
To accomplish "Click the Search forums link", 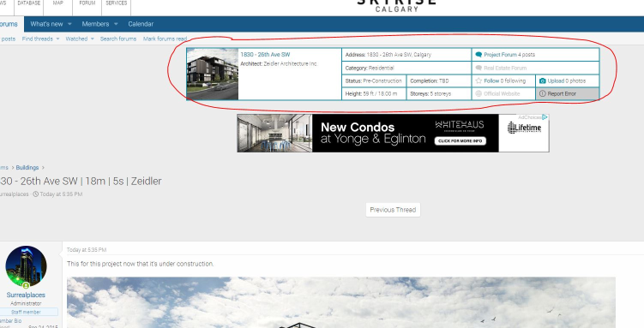I will point(118,39).
